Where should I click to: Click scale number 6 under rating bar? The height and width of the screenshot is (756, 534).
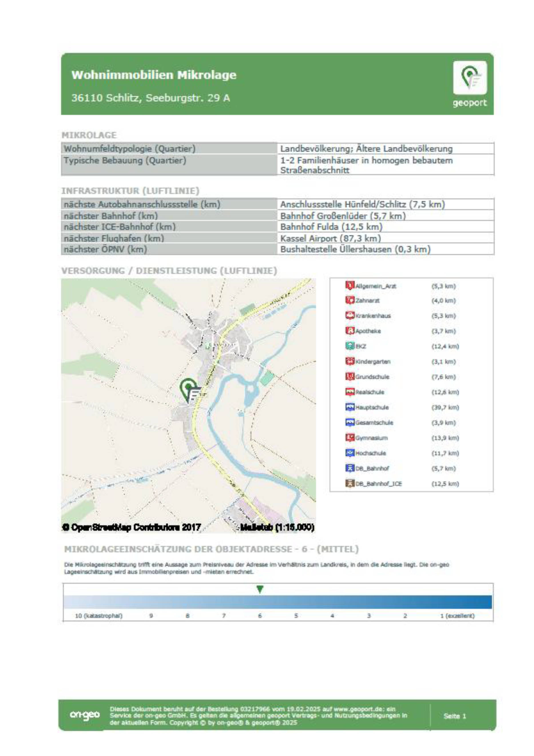tap(260, 616)
